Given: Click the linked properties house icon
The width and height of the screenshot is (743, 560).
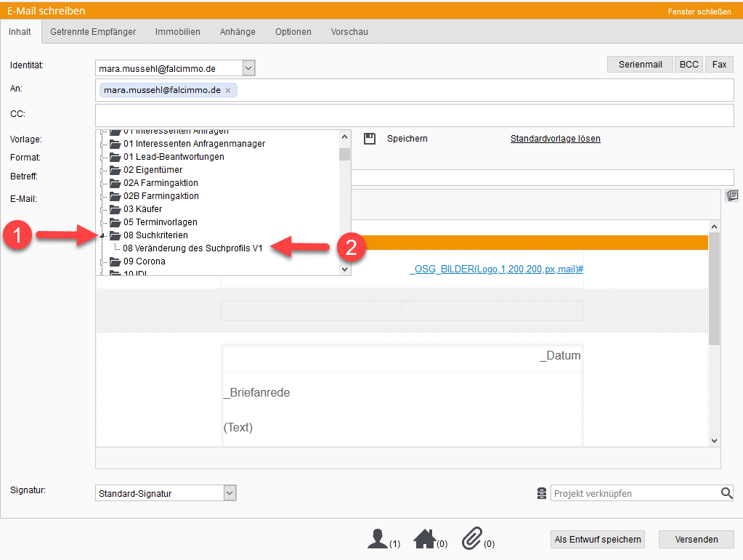Looking at the screenshot, I should pyautogui.click(x=424, y=539).
